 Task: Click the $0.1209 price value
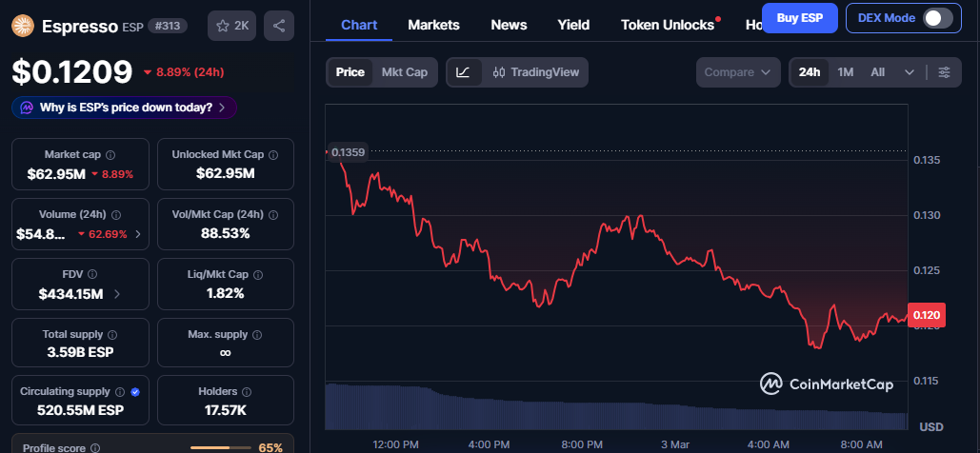(72, 72)
